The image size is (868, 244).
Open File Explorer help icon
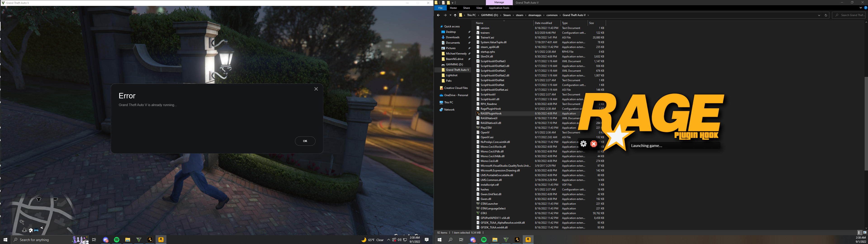tap(865, 8)
